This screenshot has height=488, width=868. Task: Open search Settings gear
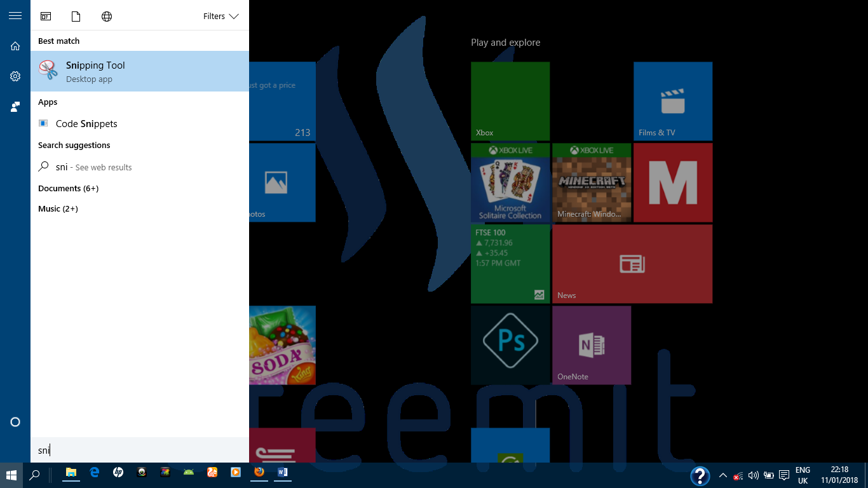tap(15, 76)
